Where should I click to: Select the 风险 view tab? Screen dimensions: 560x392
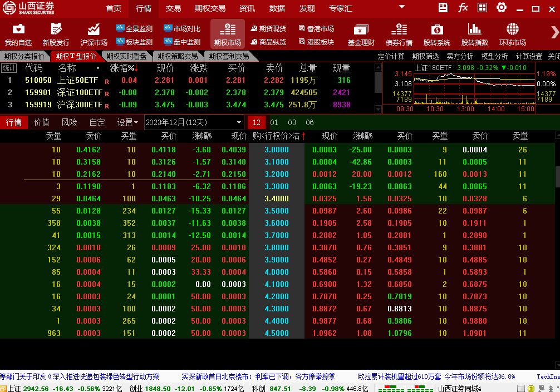click(x=69, y=123)
